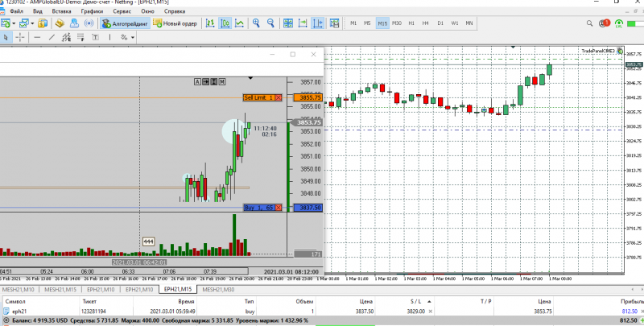644x326 pixels.
Task: Tile chart windows icon
Action: 288,23
